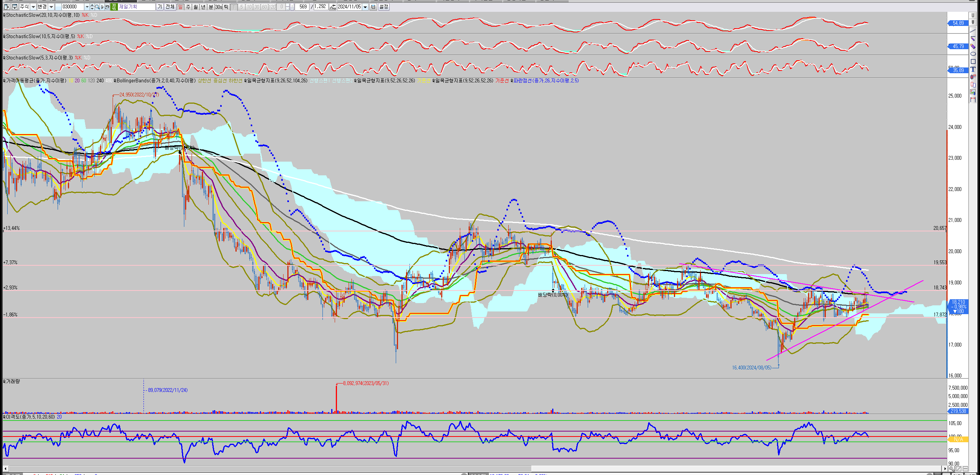Click the displayed bar count field 569
Screen dimensions: 980x475
tap(302, 6)
